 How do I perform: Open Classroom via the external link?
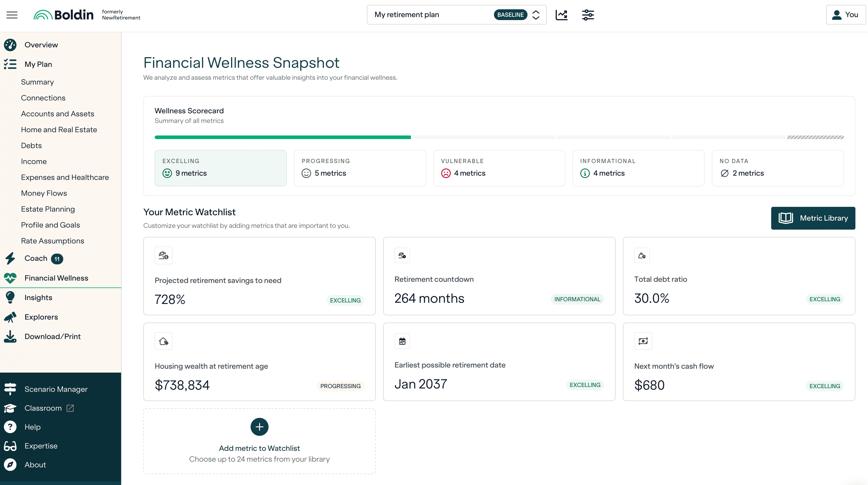70,408
